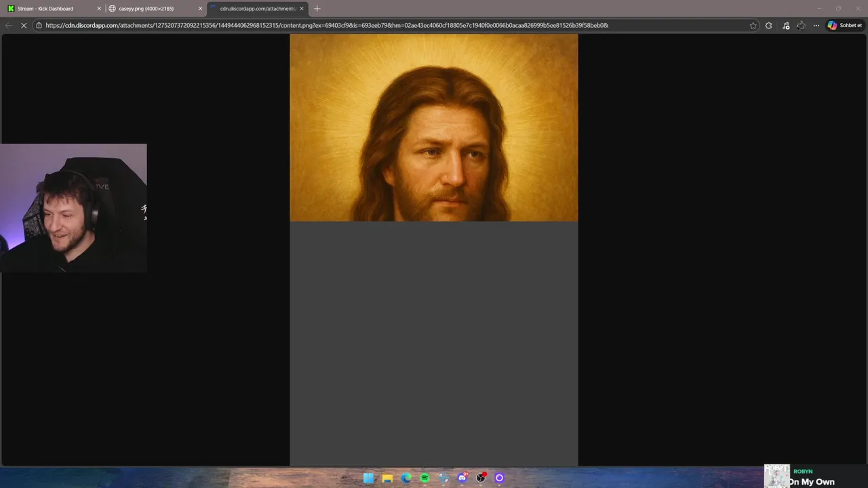Click the webcam overlay video
The width and height of the screenshot is (868, 488).
[x=73, y=207]
